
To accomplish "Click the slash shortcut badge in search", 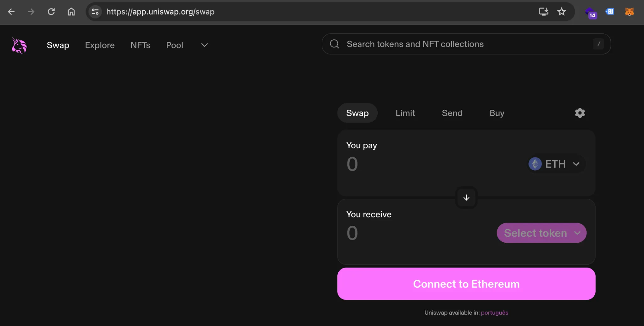I will [x=598, y=44].
